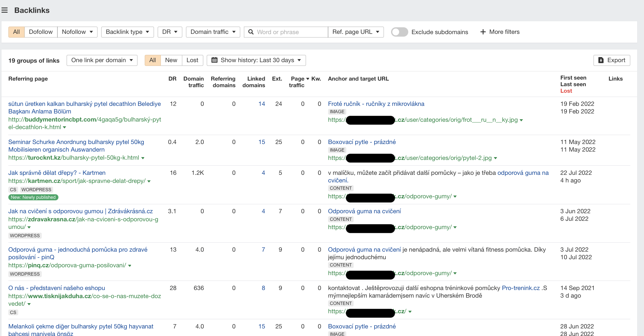
Task: Click linked domains value 8
Action: (x=263, y=288)
